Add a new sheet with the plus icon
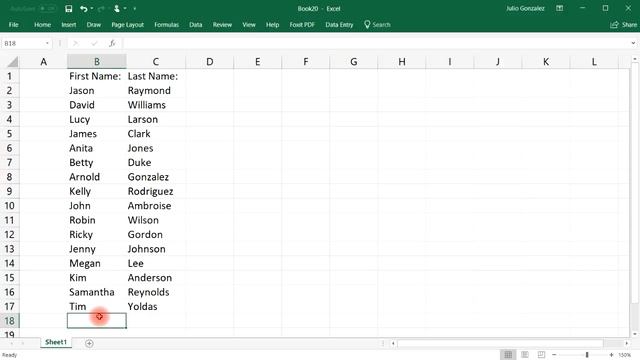This screenshot has height=360, width=640. pyautogui.click(x=89, y=344)
